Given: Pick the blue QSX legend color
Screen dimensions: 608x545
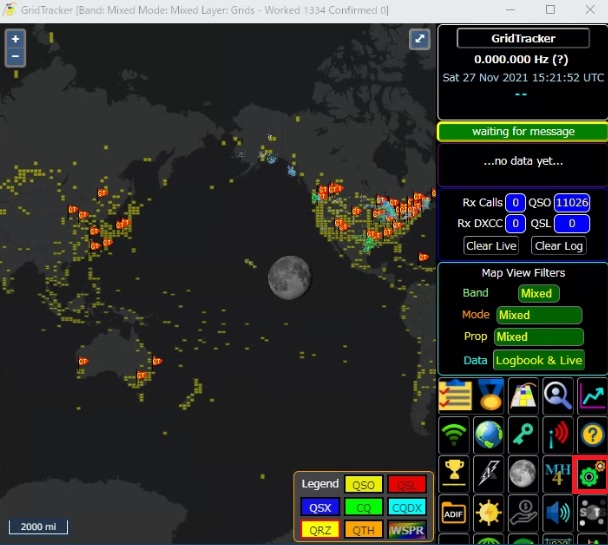Looking at the screenshot, I should point(320,507).
